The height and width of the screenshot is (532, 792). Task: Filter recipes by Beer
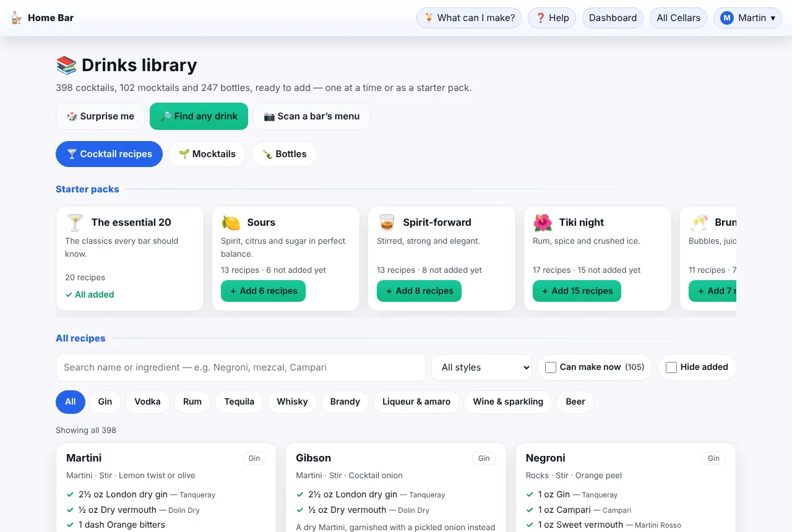(575, 401)
